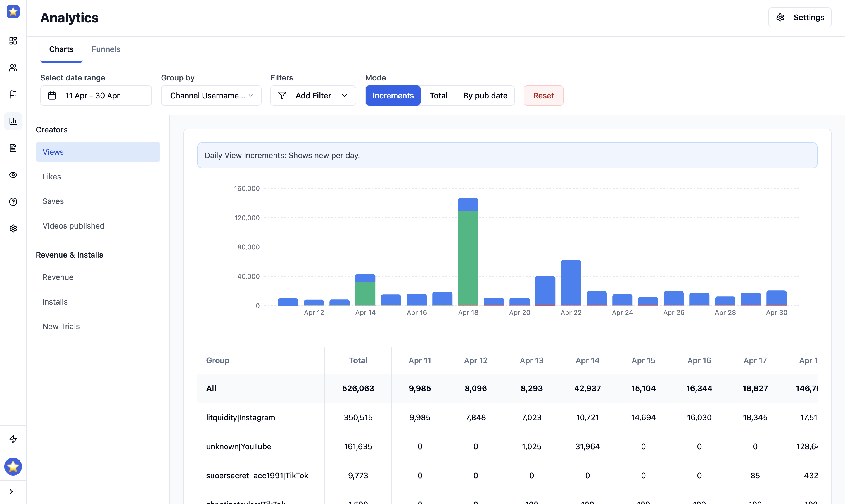The height and width of the screenshot is (504, 845).
Task: Click the All row label
Action: [211, 388]
